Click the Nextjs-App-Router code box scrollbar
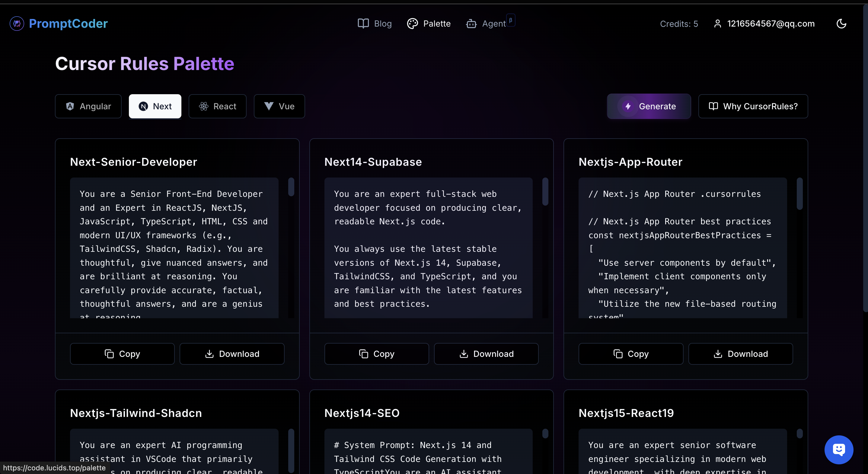This screenshot has width=868, height=474. coord(799,194)
